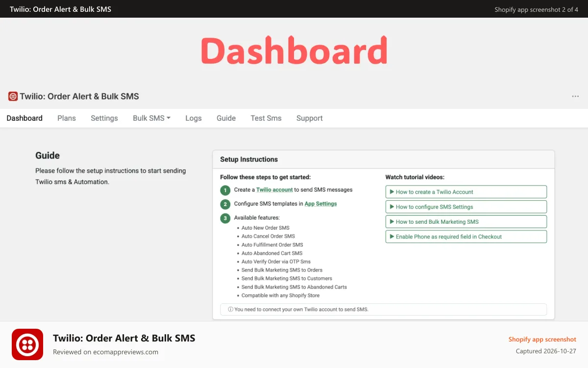Switch to the Plans tab
This screenshot has height=368, width=588.
pos(67,118)
